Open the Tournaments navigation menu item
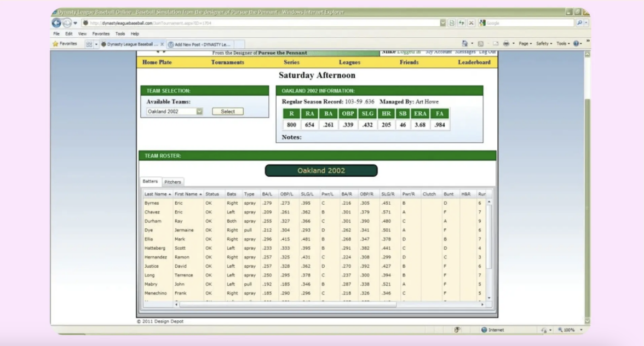 click(x=227, y=62)
